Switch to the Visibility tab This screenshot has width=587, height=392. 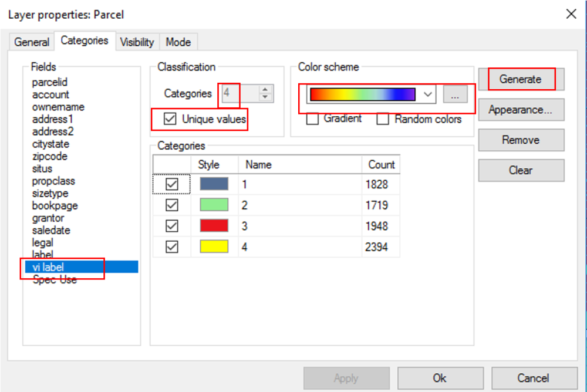137,42
